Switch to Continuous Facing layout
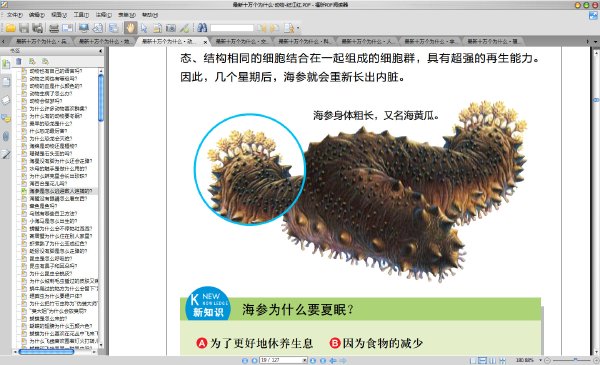The height and width of the screenshot is (365, 600). point(503,360)
